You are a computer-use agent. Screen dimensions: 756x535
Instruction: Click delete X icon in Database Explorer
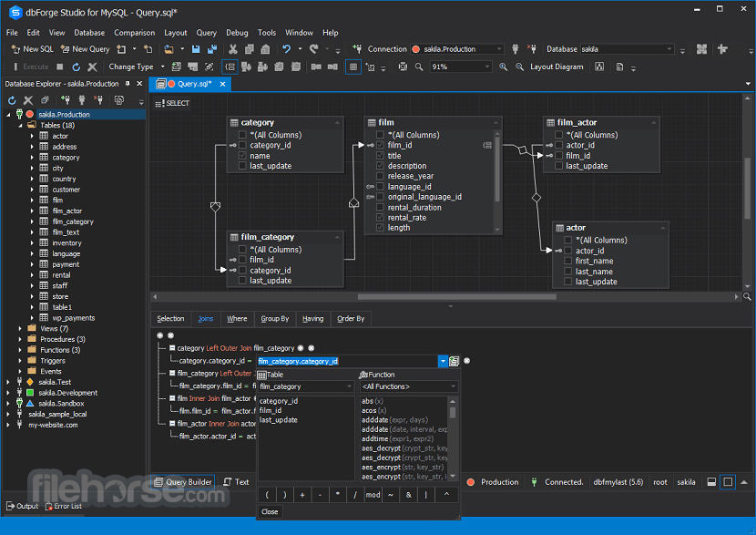point(28,100)
